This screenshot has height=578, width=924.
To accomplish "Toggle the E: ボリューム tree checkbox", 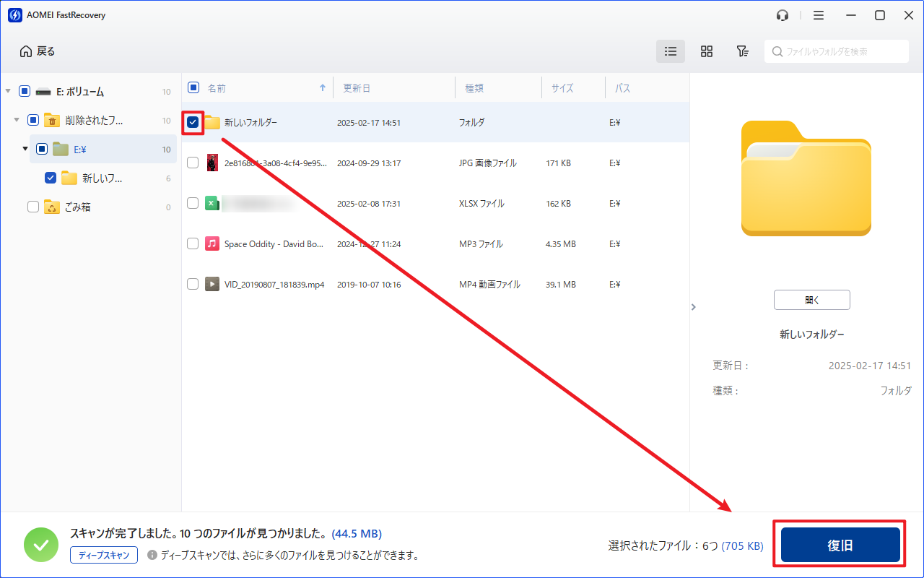I will [25, 92].
